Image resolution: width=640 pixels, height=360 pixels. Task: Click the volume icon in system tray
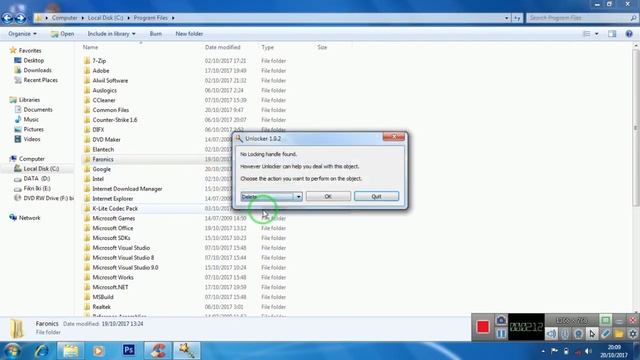pyautogui.click(x=588, y=351)
